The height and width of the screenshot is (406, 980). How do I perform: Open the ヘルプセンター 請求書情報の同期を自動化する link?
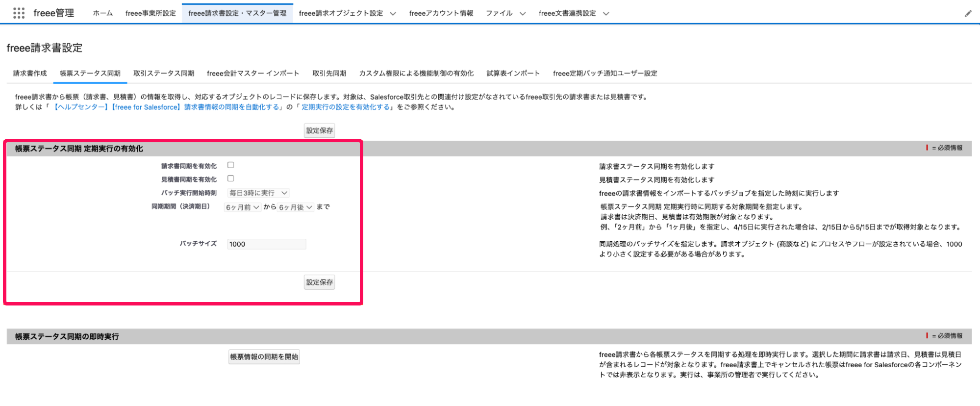pyautogui.click(x=166, y=107)
